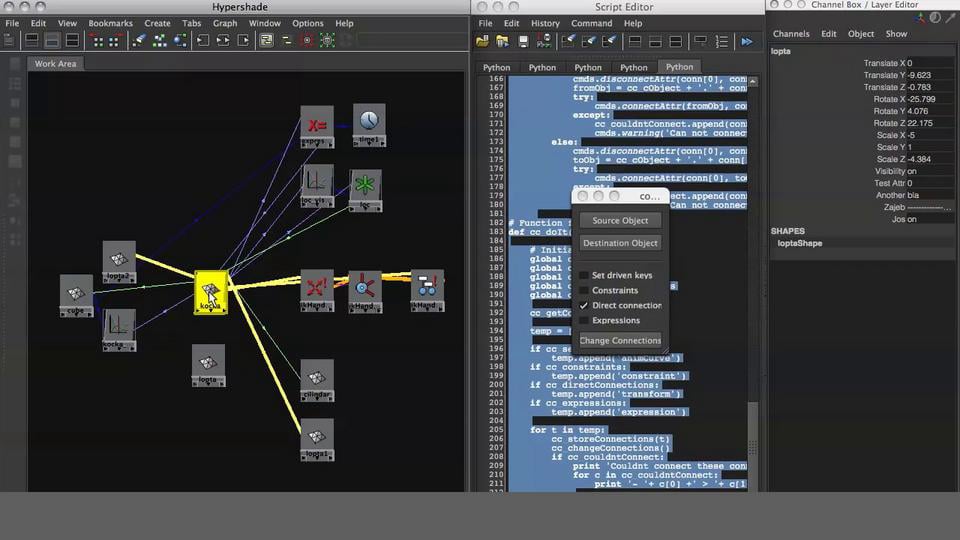
Task: Click the Visibility attribute value
Action: (x=929, y=171)
